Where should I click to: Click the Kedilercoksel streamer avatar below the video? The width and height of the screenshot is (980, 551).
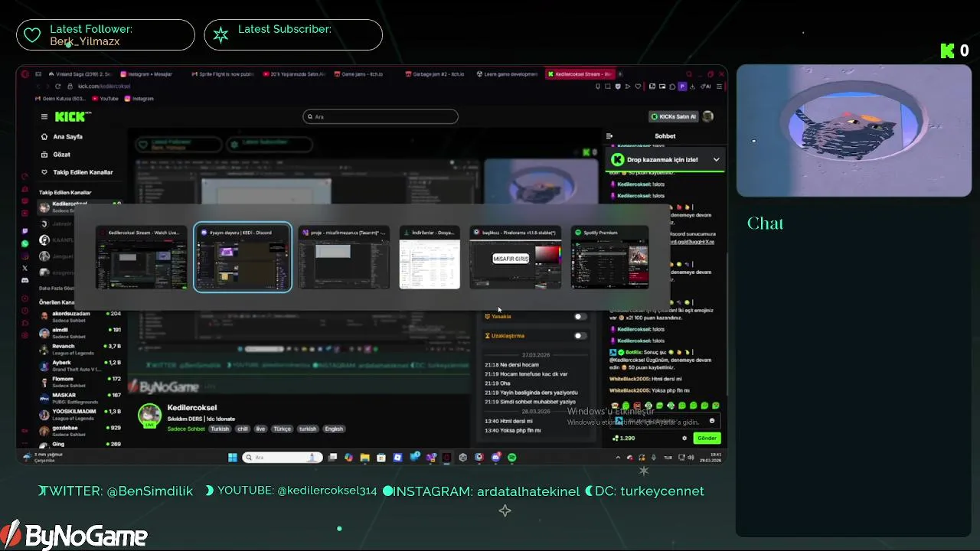pos(149,416)
